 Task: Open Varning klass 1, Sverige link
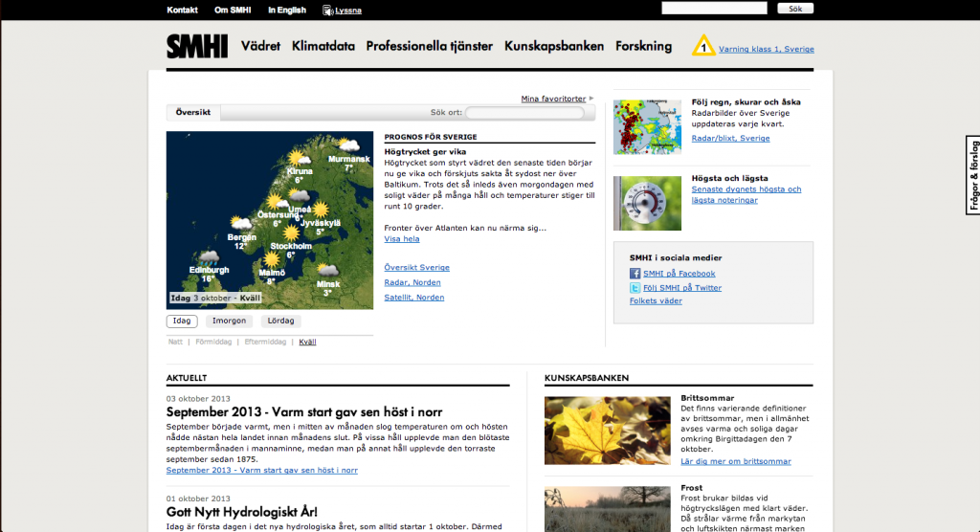click(x=767, y=49)
